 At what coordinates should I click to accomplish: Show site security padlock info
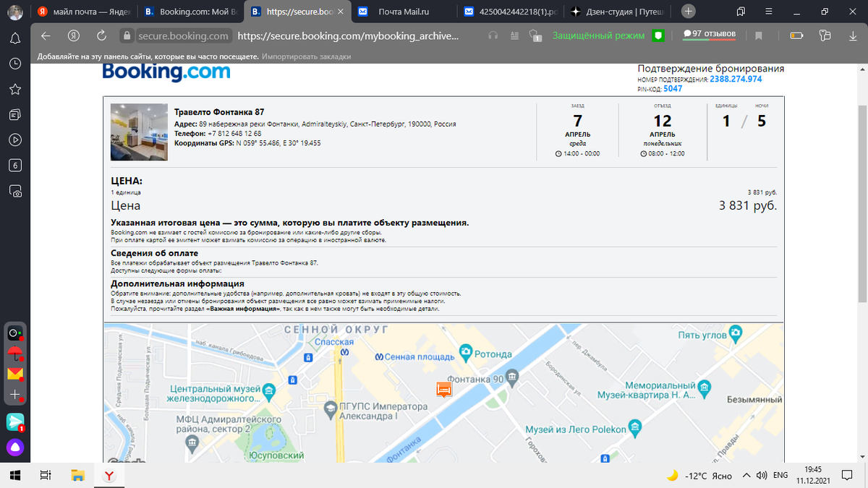point(127,35)
